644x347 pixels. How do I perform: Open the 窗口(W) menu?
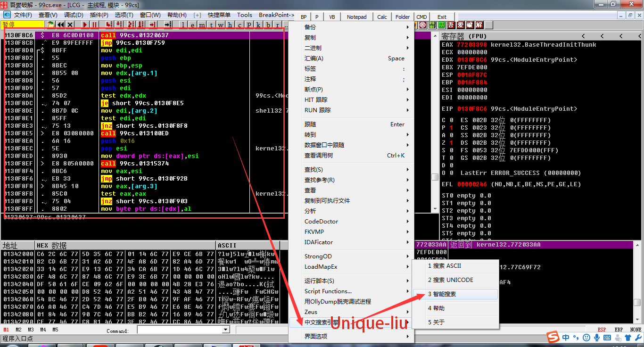pyautogui.click(x=150, y=15)
